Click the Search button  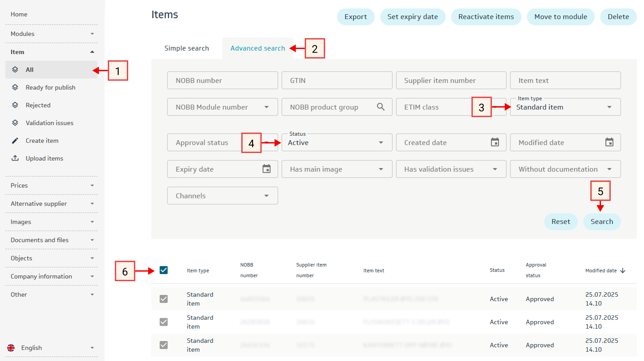pos(601,222)
